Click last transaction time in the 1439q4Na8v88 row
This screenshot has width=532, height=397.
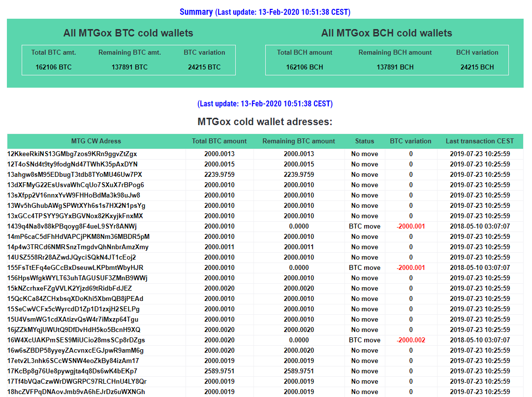480,226
